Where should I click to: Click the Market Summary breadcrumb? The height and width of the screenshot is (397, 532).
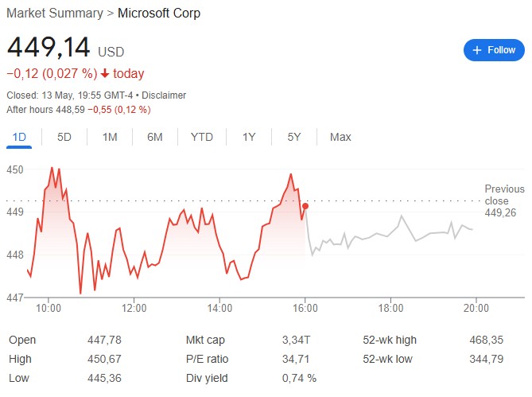pyautogui.click(x=54, y=14)
